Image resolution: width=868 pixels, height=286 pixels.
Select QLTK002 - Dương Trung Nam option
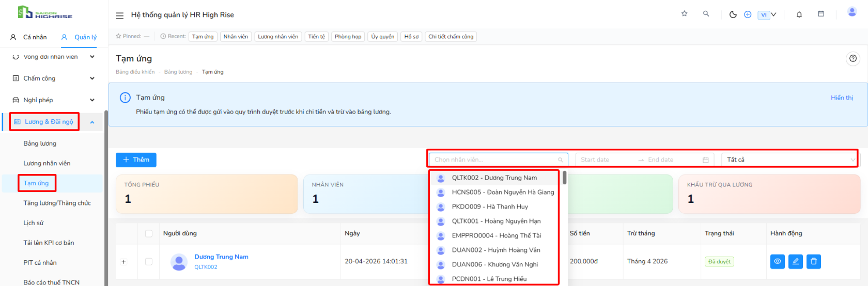pos(495,178)
